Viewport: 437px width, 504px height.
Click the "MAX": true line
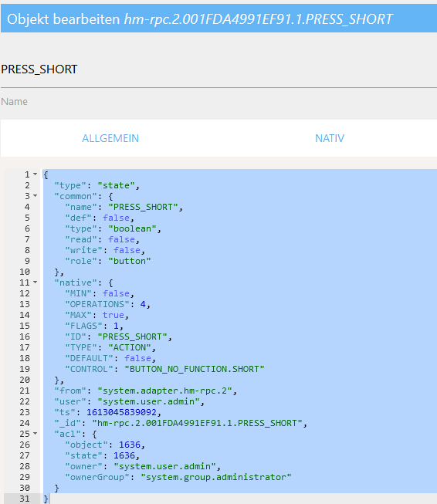click(x=97, y=315)
